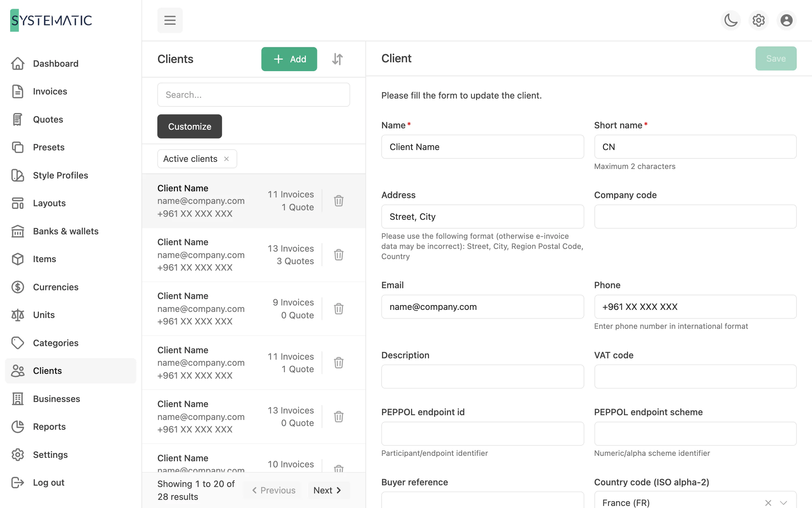Open the Dashboard page

pyautogui.click(x=70, y=63)
